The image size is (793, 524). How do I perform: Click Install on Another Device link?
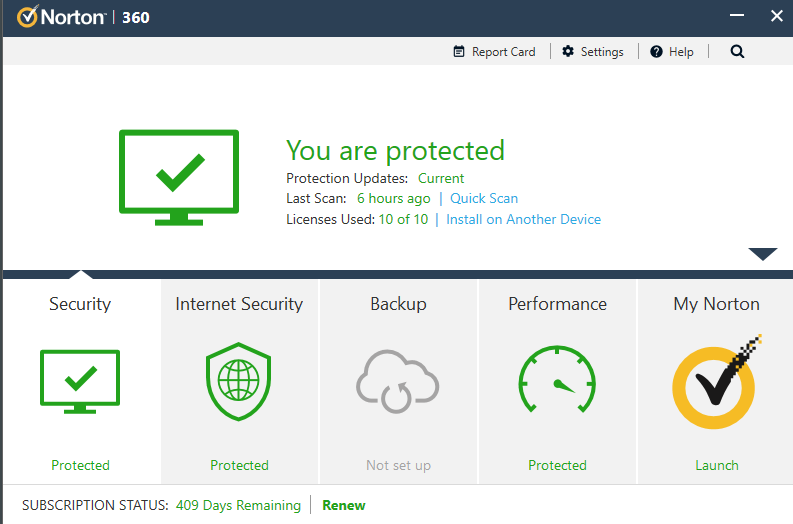[x=523, y=219]
